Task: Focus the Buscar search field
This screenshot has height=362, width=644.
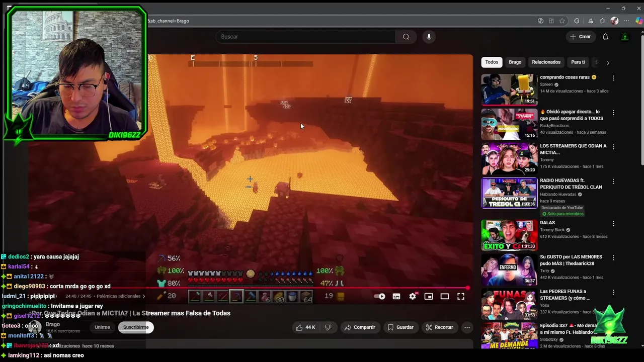Action: point(305,37)
